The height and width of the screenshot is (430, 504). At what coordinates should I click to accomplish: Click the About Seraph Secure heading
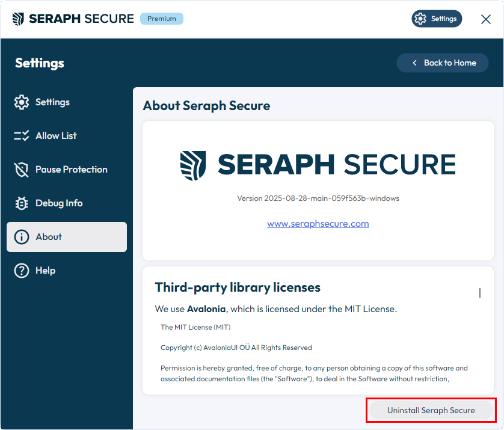(206, 105)
